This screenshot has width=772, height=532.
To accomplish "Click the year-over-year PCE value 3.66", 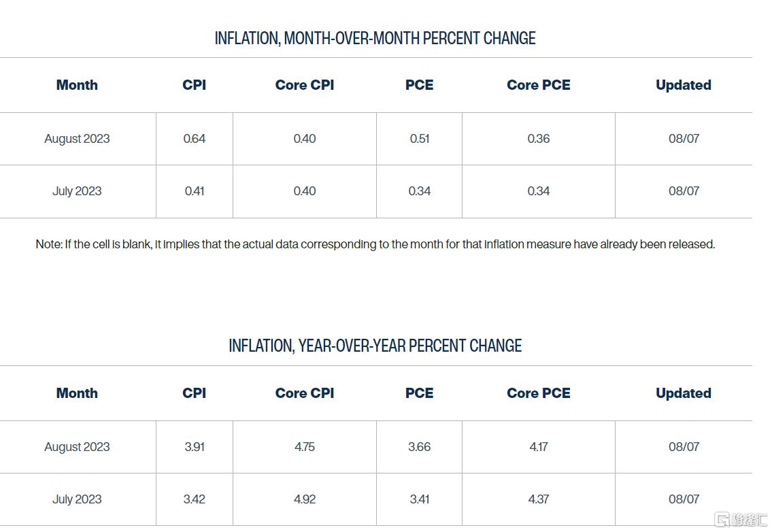I will click(420, 447).
